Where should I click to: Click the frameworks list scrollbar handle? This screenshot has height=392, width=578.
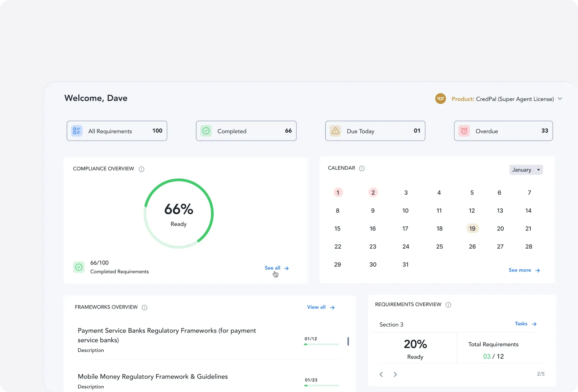(x=348, y=341)
